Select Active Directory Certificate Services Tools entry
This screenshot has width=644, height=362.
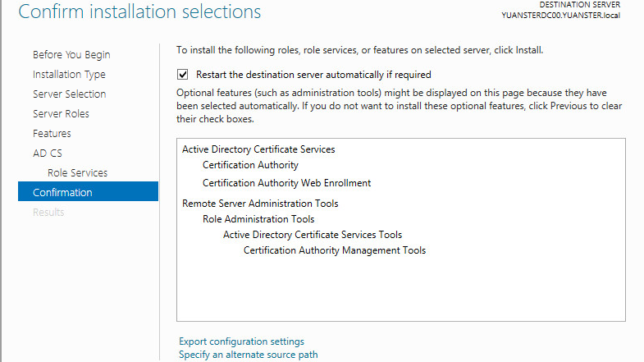click(x=313, y=235)
